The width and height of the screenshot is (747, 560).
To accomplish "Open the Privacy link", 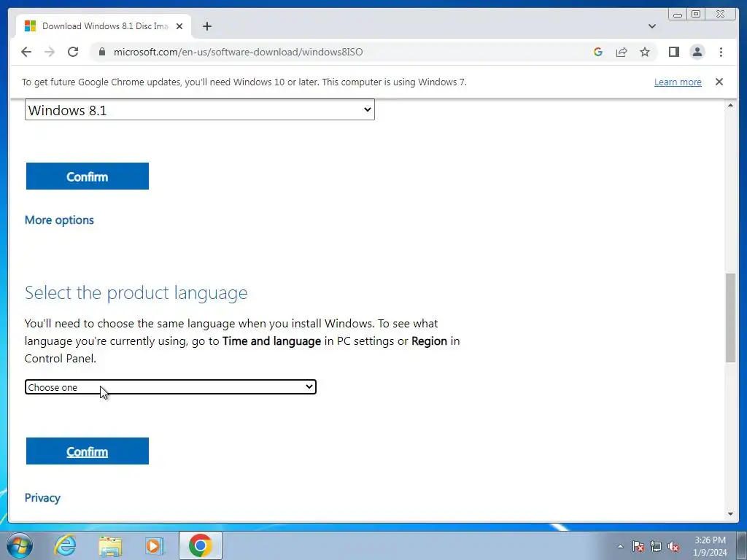I will (x=42, y=497).
